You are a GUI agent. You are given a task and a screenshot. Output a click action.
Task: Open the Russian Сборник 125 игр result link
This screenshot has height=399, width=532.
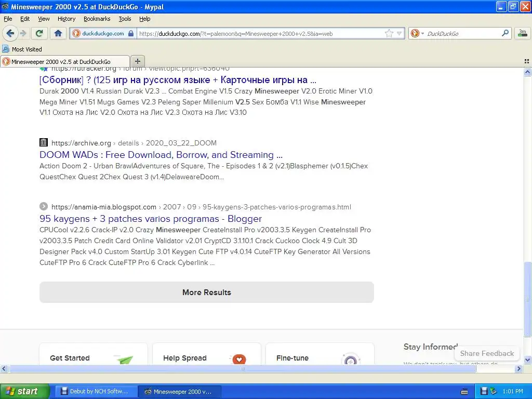pos(178,80)
